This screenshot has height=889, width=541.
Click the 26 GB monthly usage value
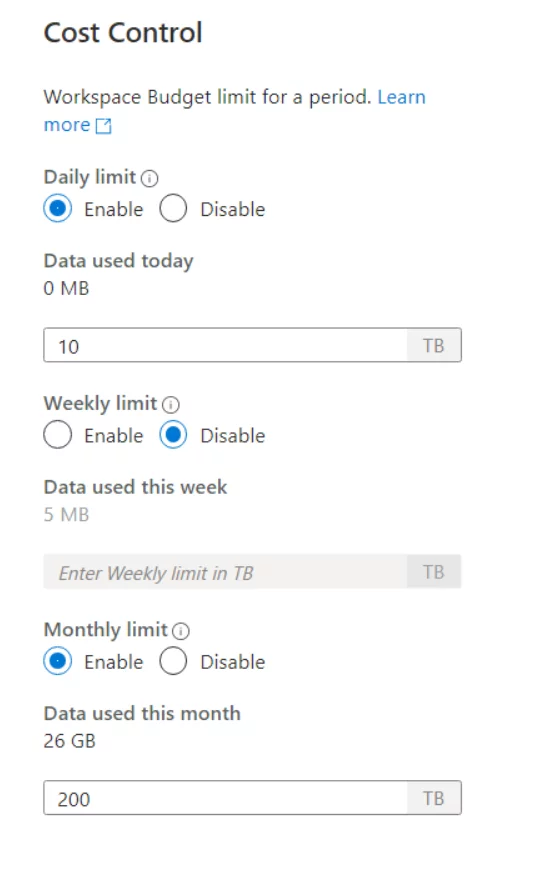[70, 740]
